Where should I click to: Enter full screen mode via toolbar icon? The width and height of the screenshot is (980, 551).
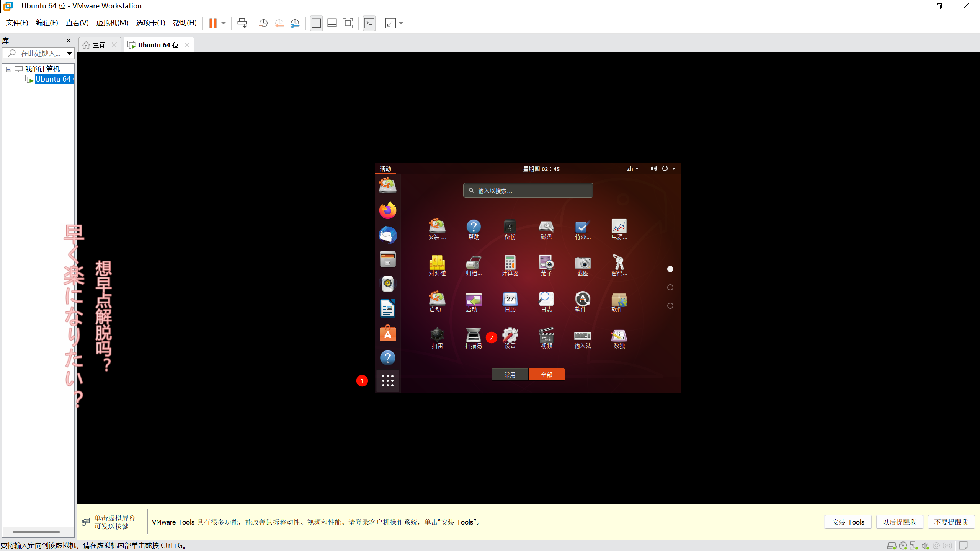click(x=348, y=23)
